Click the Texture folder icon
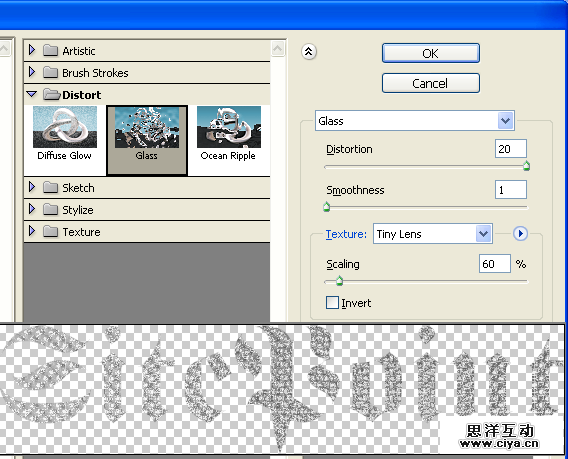 [x=50, y=231]
